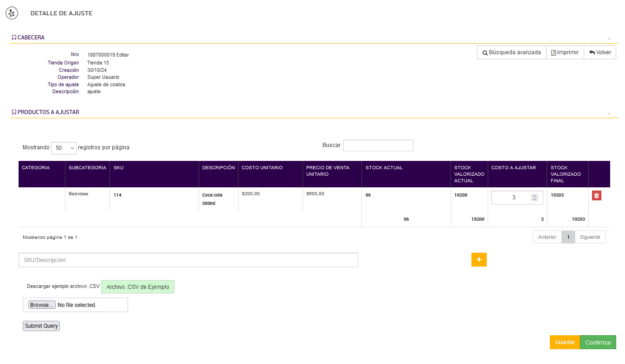Viewport: 625px width, 364px height.
Task: Sort by Categoria column header
Action: 36,168
